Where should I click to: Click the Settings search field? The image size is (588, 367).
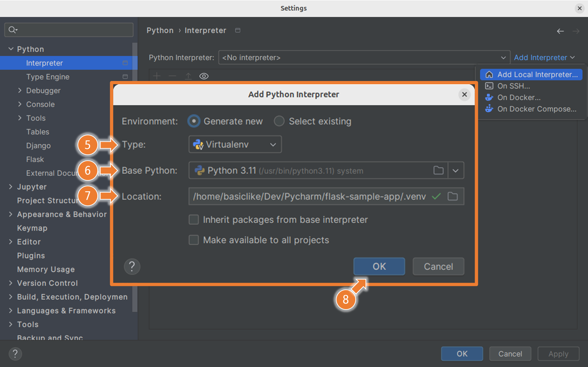(x=69, y=30)
